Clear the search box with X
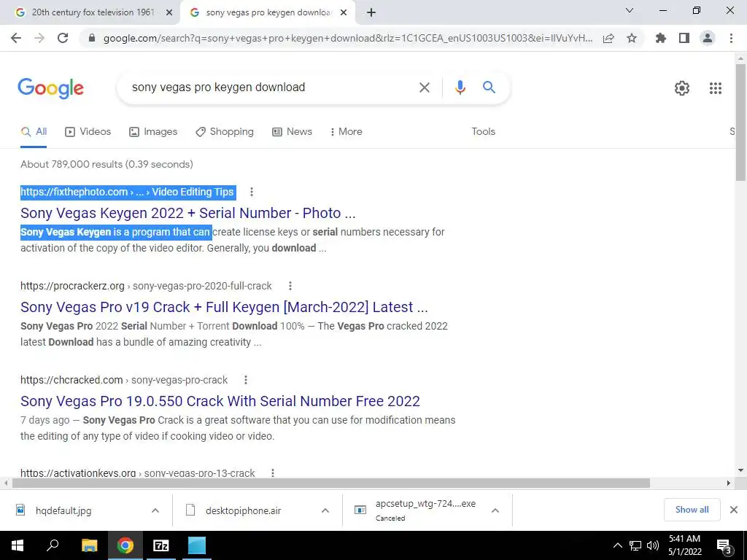 coord(425,87)
